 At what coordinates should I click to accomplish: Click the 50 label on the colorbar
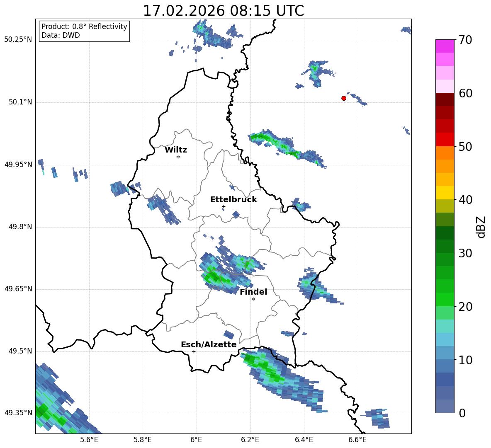point(465,147)
